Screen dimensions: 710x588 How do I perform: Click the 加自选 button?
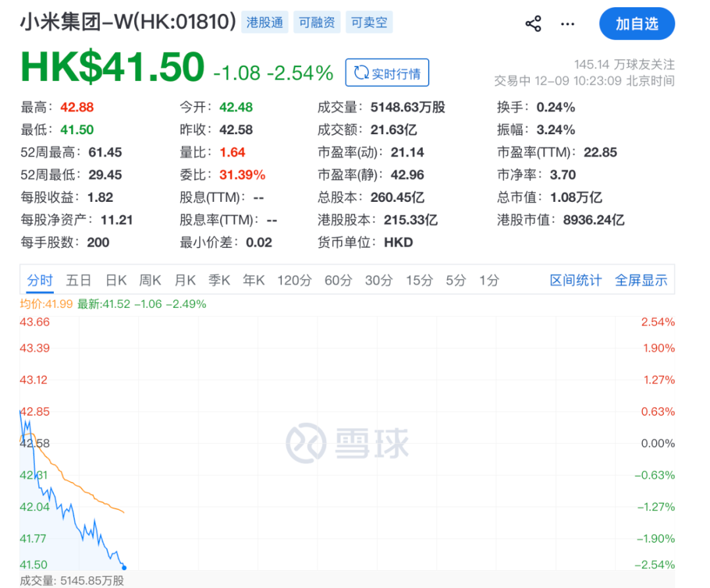[636, 24]
